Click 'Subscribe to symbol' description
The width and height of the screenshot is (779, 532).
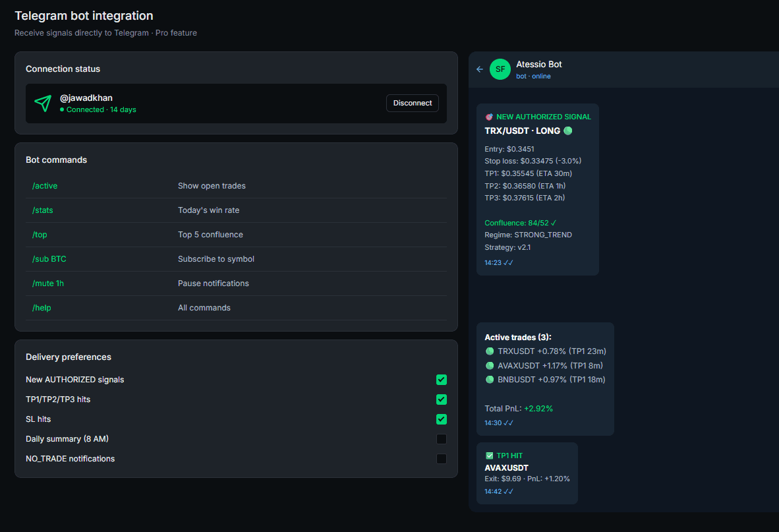point(216,259)
